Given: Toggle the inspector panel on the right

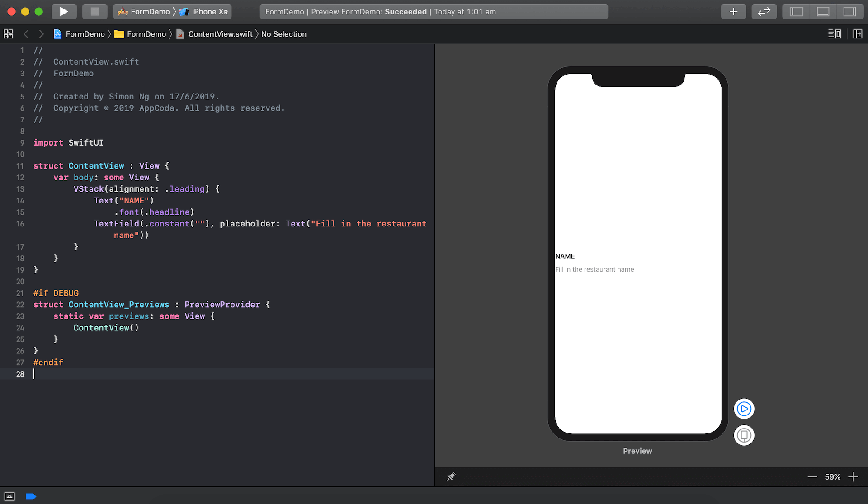Looking at the screenshot, I should pyautogui.click(x=851, y=11).
